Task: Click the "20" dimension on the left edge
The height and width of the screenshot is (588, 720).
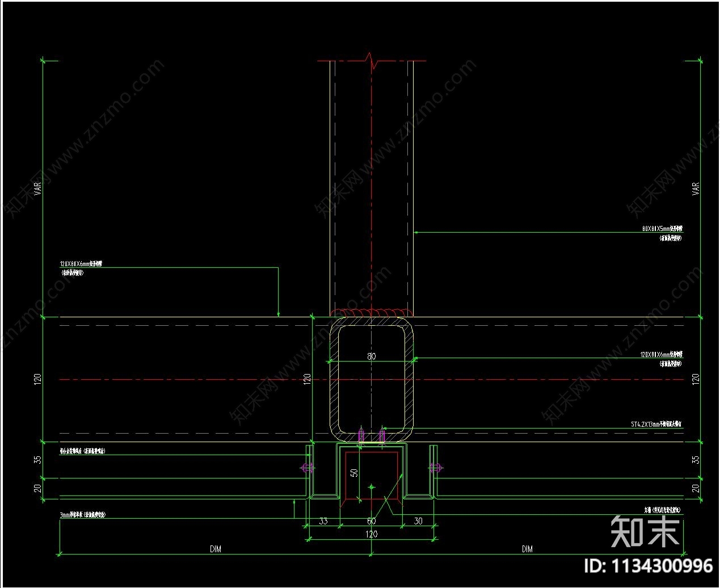Action: [x=38, y=488]
